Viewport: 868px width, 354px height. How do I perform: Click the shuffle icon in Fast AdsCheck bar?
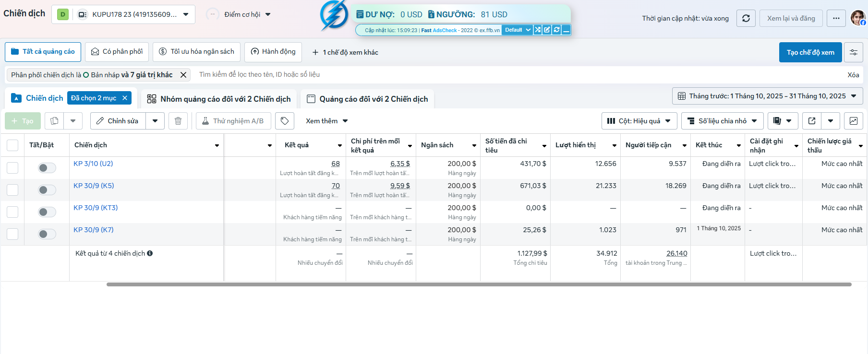coord(538,30)
